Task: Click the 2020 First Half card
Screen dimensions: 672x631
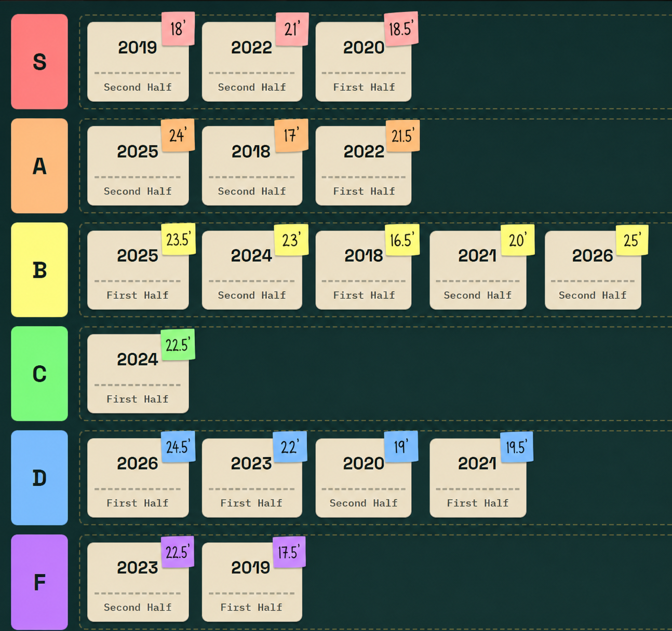Action: pyautogui.click(x=364, y=62)
